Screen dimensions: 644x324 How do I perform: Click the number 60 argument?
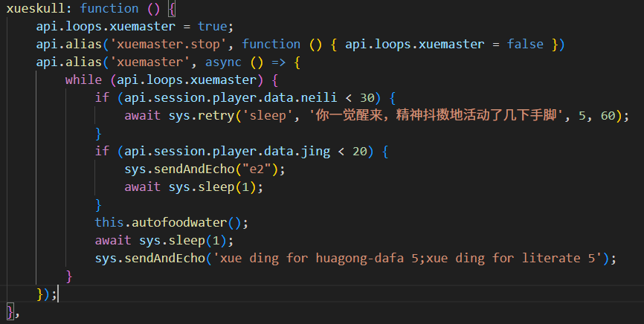[608, 116]
